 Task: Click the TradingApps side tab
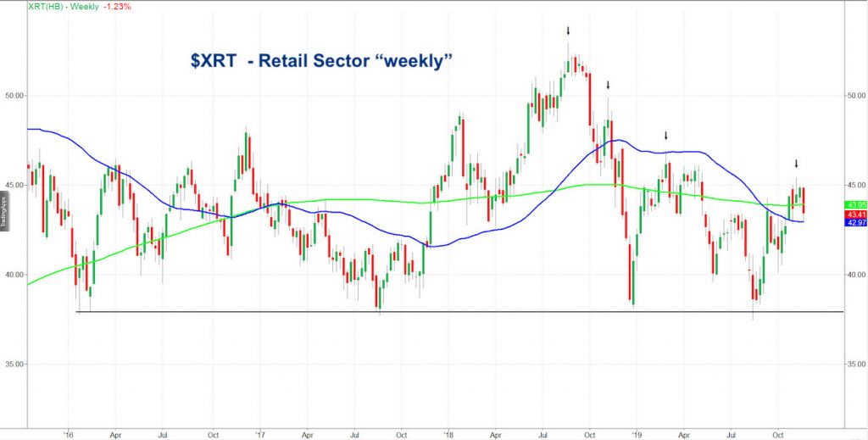click(3, 213)
